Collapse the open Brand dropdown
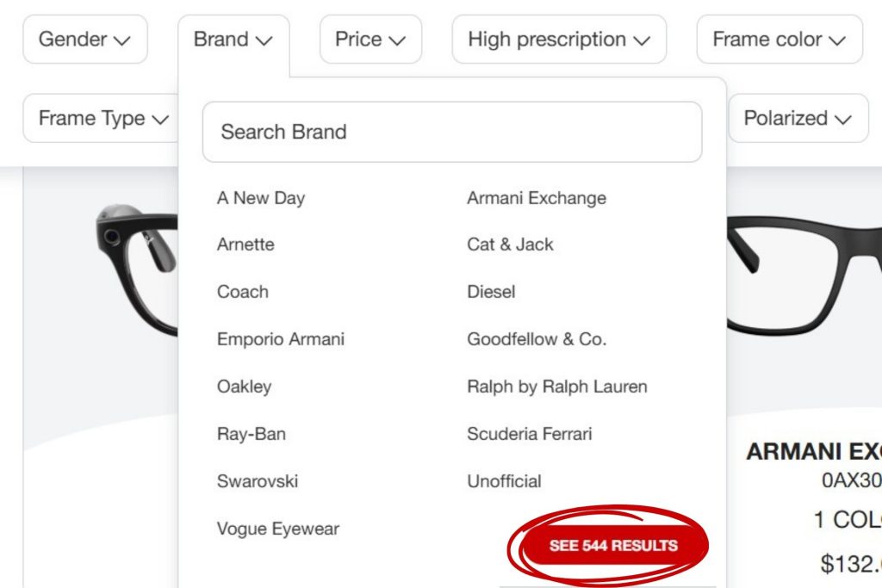 pos(233,39)
